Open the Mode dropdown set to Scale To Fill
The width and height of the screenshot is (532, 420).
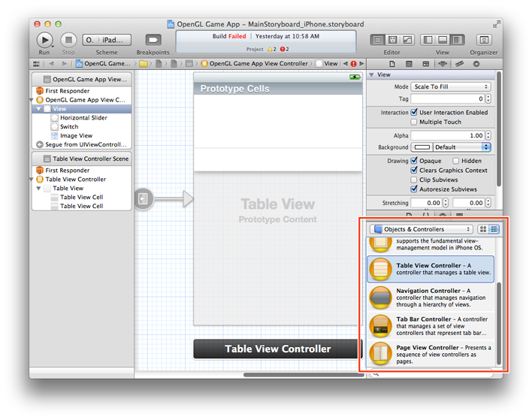click(x=451, y=86)
